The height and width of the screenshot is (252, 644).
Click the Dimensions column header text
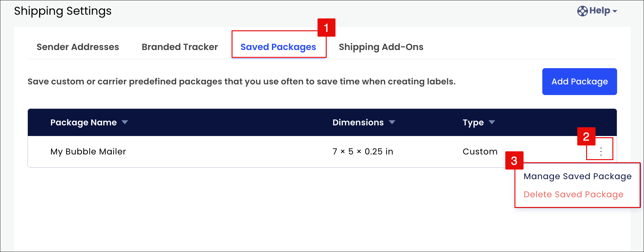click(x=358, y=122)
